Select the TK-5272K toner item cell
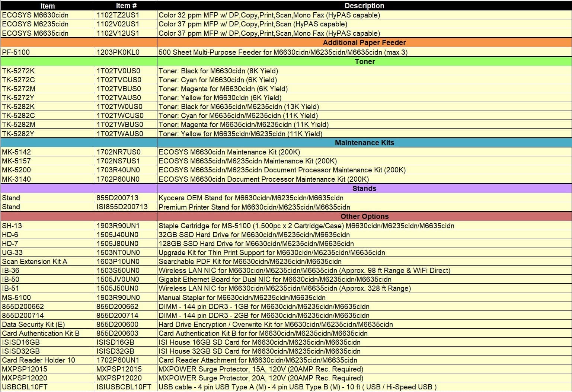This screenshot has width=572, height=392. click(x=19, y=71)
